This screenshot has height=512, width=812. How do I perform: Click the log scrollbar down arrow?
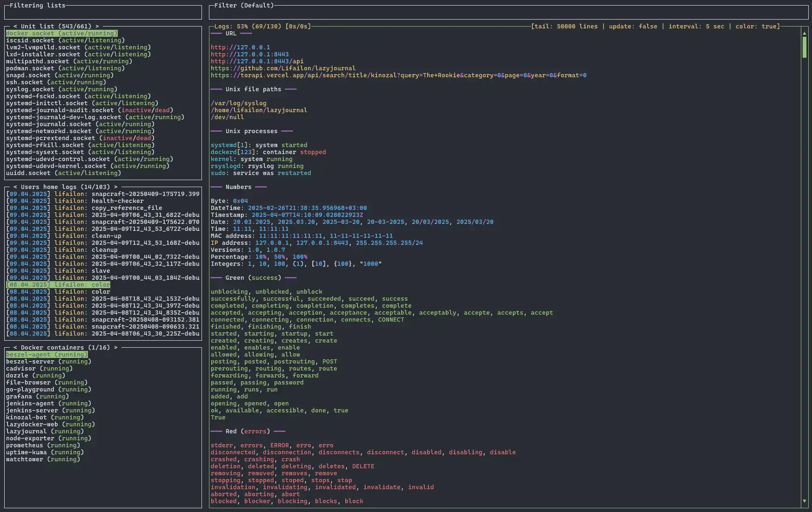point(805,501)
